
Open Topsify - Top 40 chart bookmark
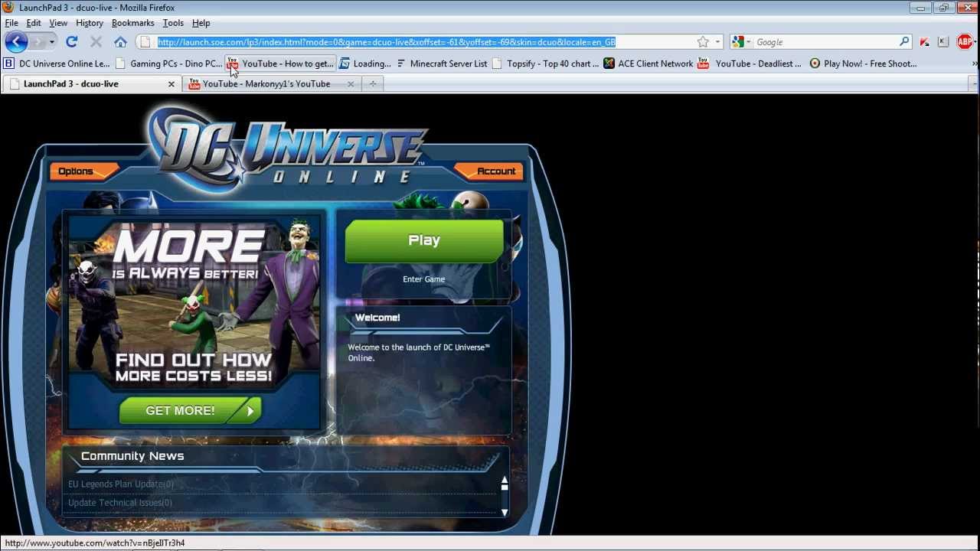(x=546, y=64)
